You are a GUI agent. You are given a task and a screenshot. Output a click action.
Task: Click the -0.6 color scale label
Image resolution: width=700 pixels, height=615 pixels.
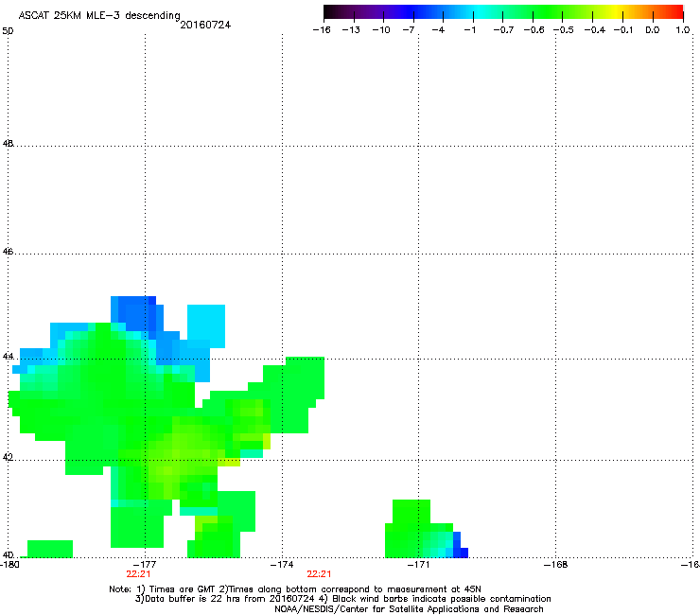click(x=534, y=30)
